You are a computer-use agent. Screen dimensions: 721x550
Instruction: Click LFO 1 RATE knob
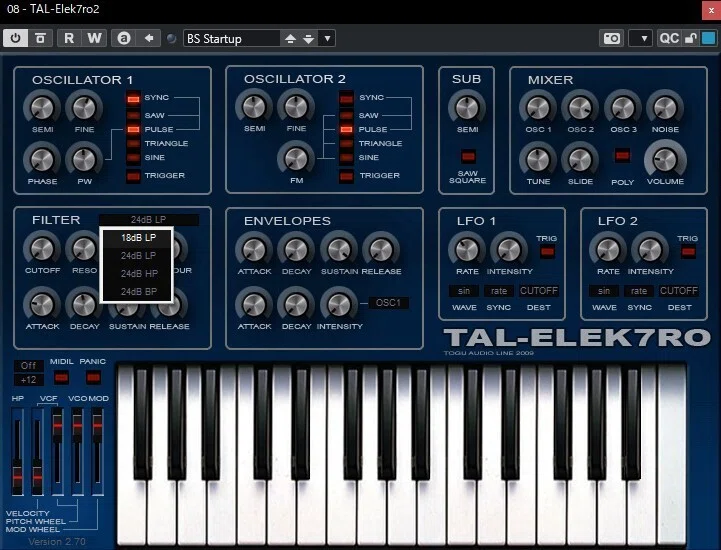(467, 250)
